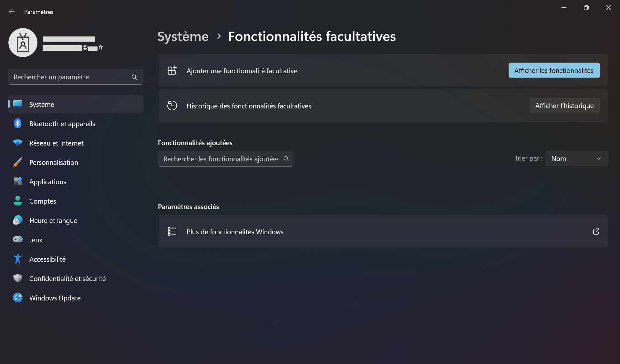Open Confidentialité et sécurité settings
Image resolution: width=620 pixels, height=364 pixels.
[67, 278]
